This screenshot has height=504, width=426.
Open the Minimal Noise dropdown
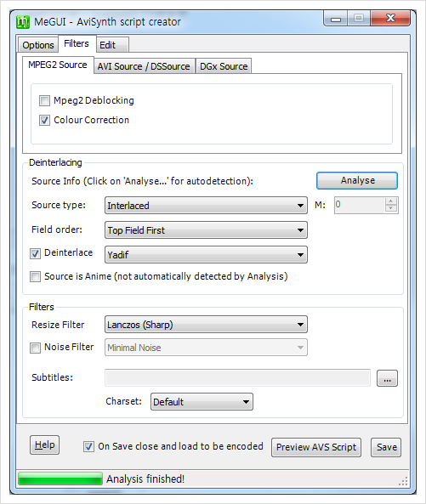(206, 348)
